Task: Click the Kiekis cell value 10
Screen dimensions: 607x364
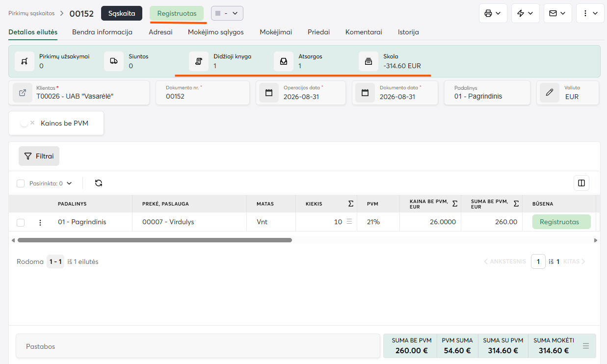Action: (x=338, y=222)
